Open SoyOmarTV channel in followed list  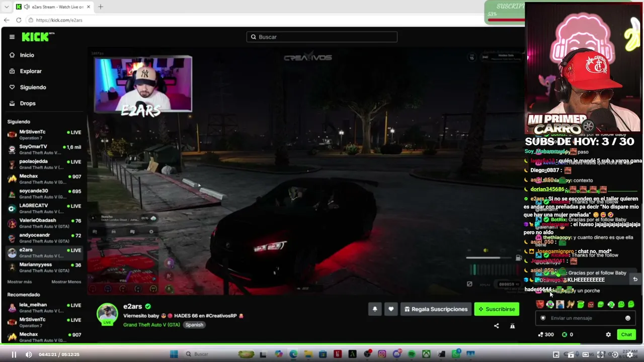pyautogui.click(x=44, y=149)
